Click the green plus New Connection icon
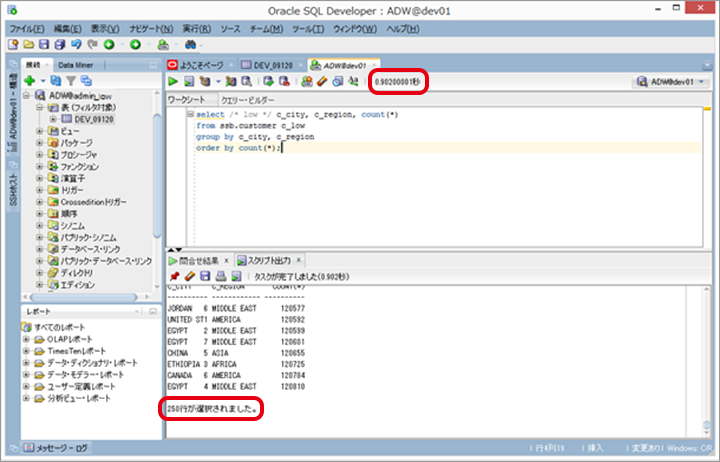Viewport: 720px width, 462px height. (x=30, y=80)
